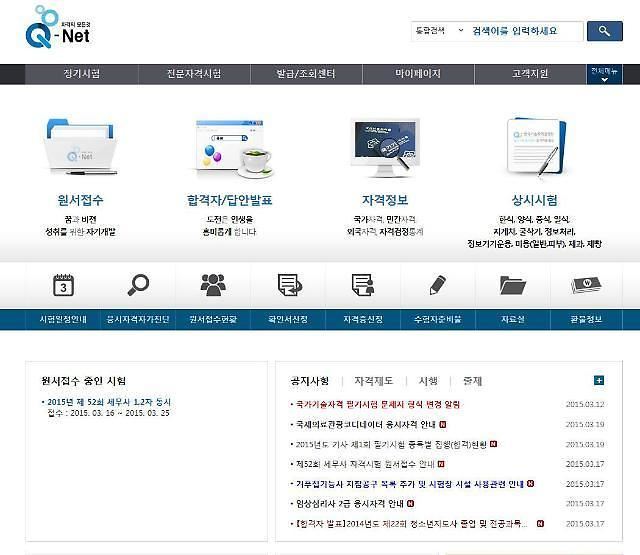Viewport: 640px width, 555px height.
Task: Click the 원서접수현황 label button
Action: 213,320
